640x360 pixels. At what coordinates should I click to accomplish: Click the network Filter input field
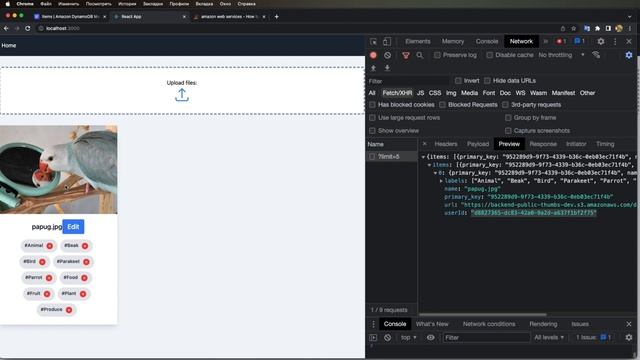point(408,81)
